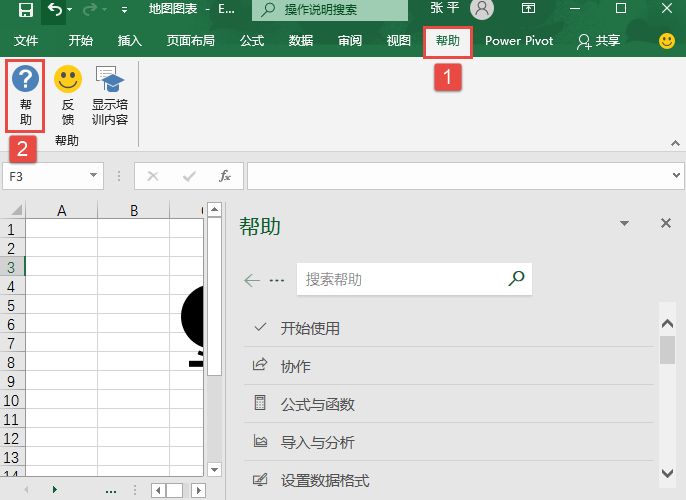Screen dimensions: 686x500
Task: Select row 3 header
Action: [12, 267]
